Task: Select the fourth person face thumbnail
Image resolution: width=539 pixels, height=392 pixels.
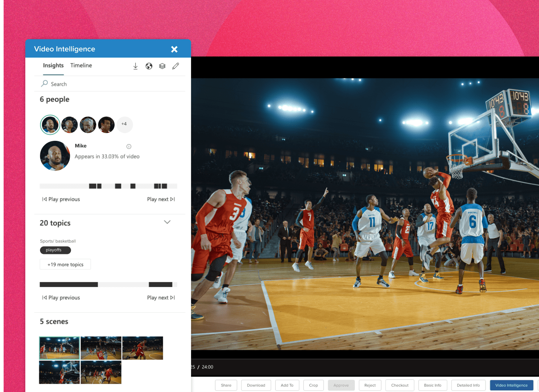Action: pos(106,125)
